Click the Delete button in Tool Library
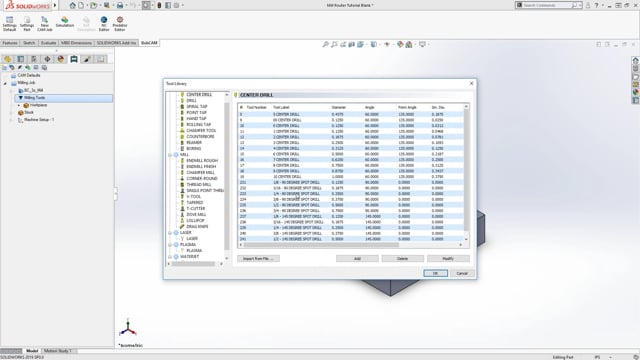640x360 pixels. click(x=402, y=259)
